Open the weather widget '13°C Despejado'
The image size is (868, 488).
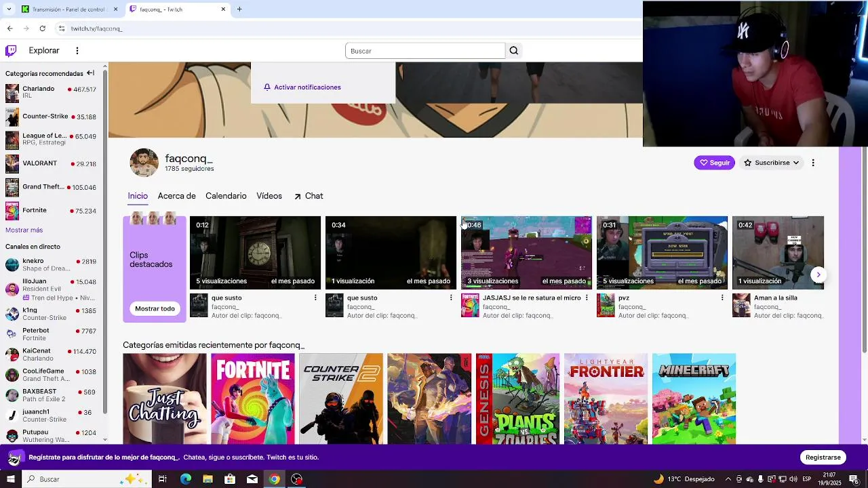(x=684, y=479)
